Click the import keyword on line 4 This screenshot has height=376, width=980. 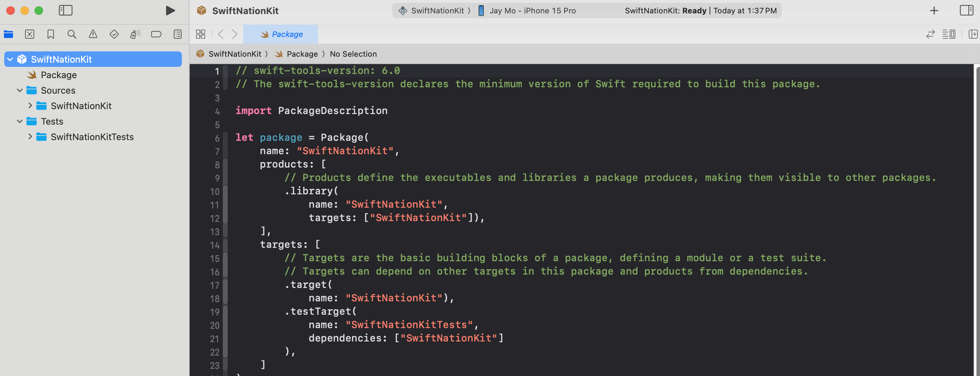[x=253, y=111]
